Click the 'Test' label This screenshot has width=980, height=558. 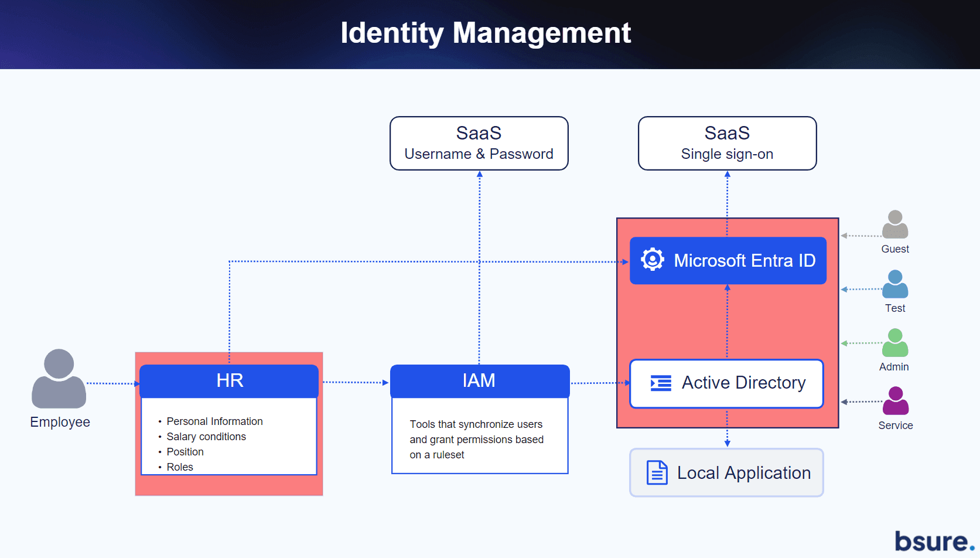point(895,308)
